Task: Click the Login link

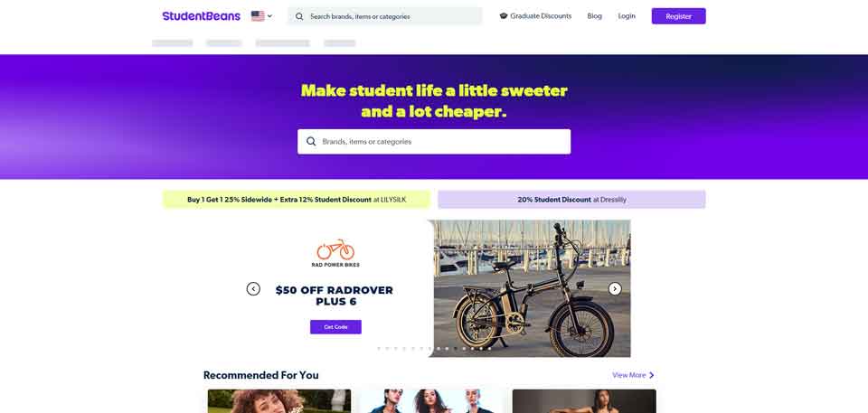Action: (x=627, y=16)
